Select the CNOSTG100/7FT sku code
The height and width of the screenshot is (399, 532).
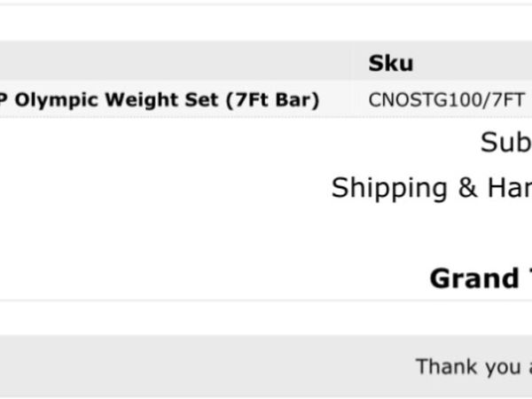pos(446,100)
